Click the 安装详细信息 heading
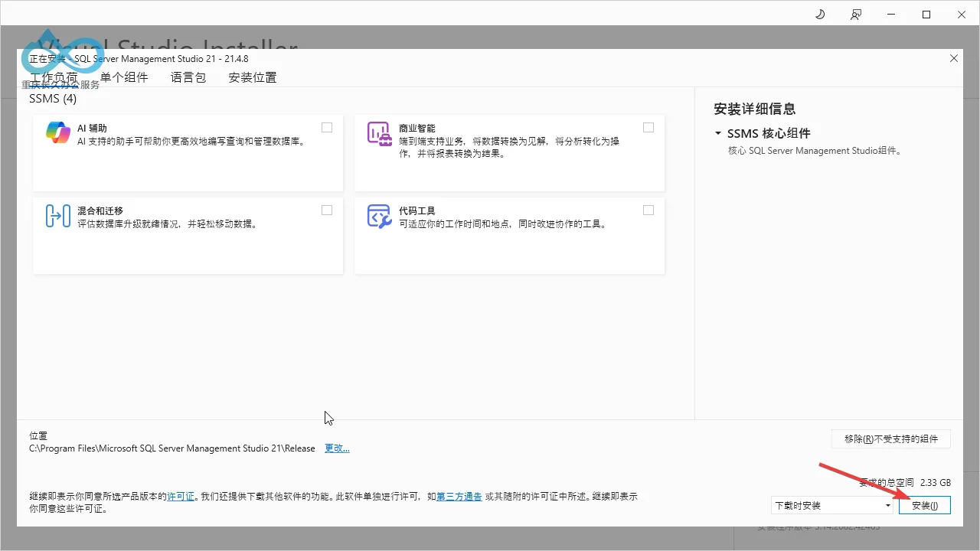The image size is (980, 551). click(755, 109)
